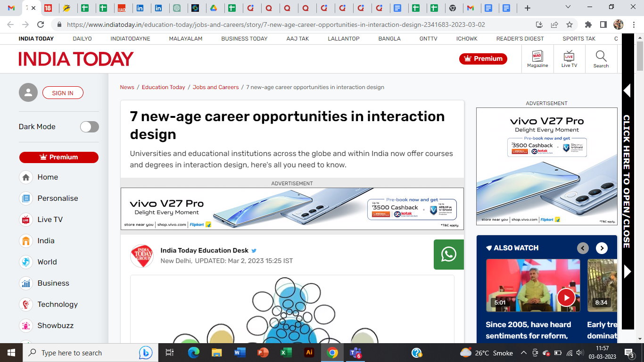The height and width of the screenshot is (362, 644).
Task: Open the Magazine icon in header
Action: 537,59
